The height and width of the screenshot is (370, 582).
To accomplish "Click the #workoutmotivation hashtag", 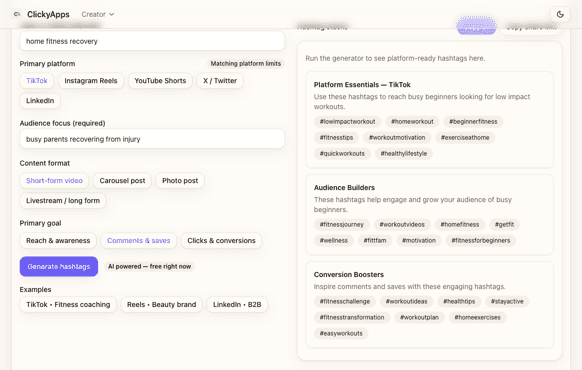I will click(397, 137).
